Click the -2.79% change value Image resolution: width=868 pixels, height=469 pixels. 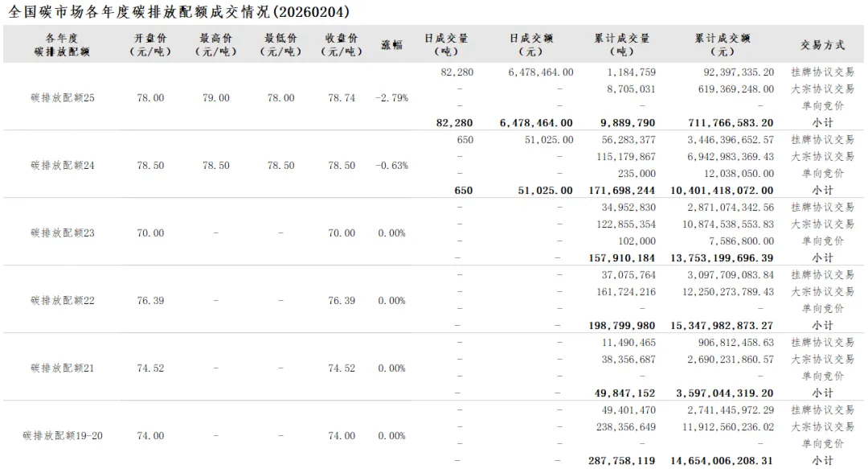391,98
